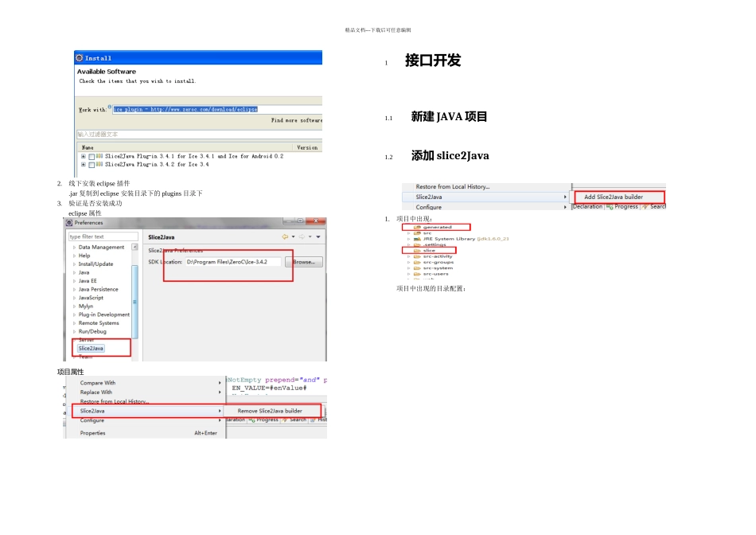The width and height of the screenshot is (756, 535).
Task: Click the Preferences tree scrollbar thumb
Action: coord(134,302)
